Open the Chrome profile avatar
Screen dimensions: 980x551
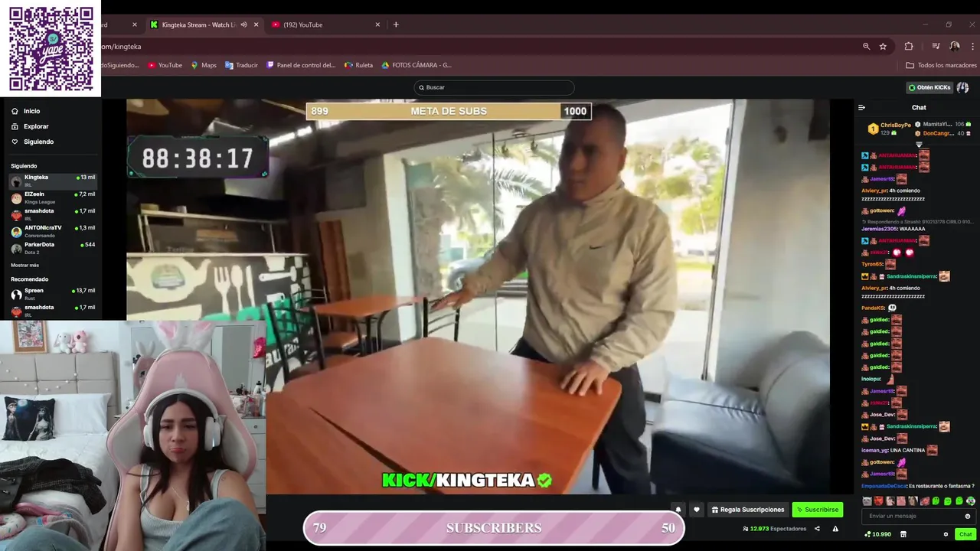pyautogui.click(x=955, y=47)
